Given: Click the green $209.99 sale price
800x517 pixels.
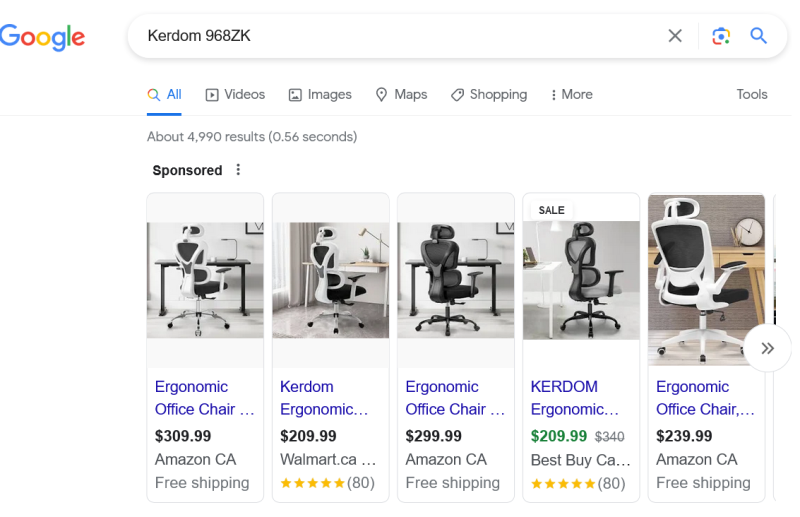Looking at the screenshot, I should click(x=559, y=436).
